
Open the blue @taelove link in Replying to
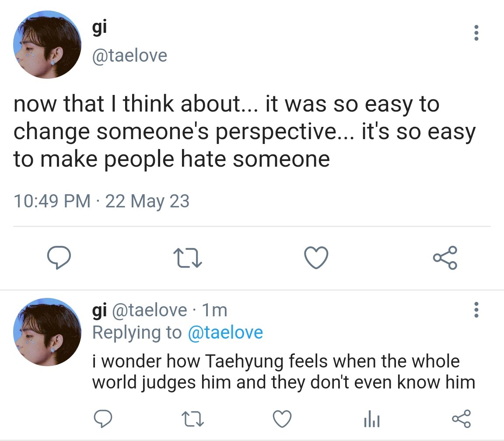(225, 332)
